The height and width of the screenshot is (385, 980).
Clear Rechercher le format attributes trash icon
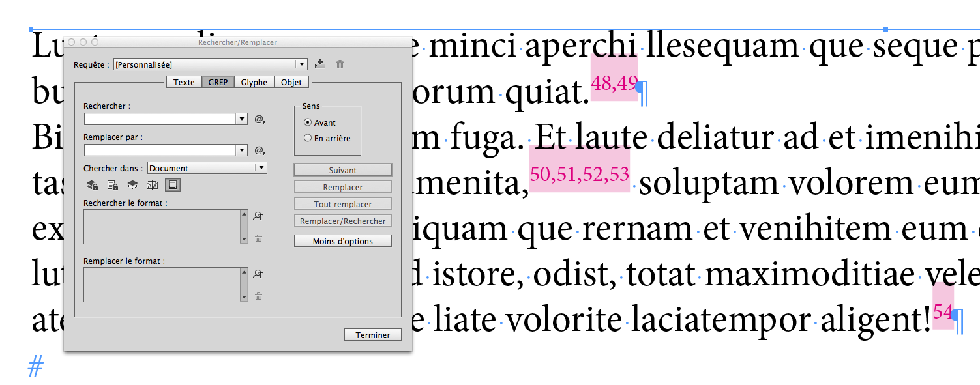click(x=259, y=238)
